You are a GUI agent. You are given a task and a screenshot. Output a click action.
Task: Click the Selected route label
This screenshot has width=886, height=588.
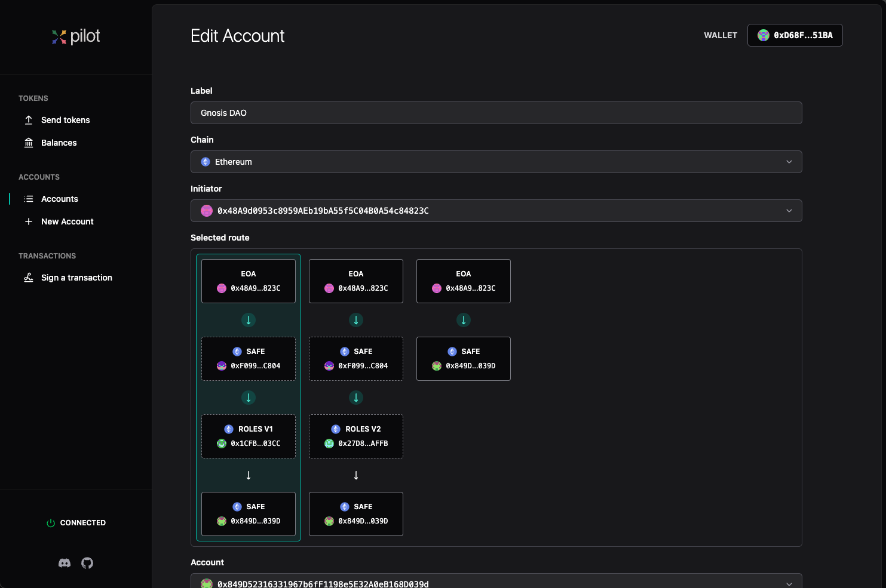[220, 238]
